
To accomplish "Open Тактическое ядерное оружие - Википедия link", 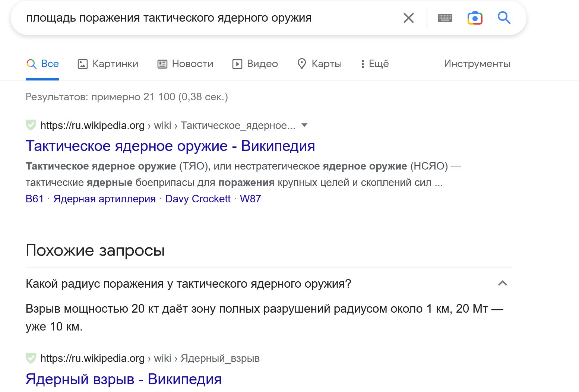I will (170, 146).
